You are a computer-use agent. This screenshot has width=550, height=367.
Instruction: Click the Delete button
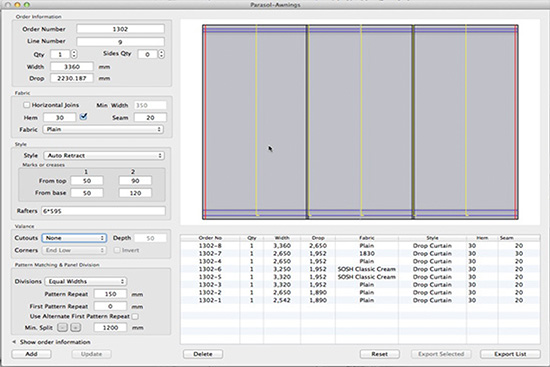point(203,354)
